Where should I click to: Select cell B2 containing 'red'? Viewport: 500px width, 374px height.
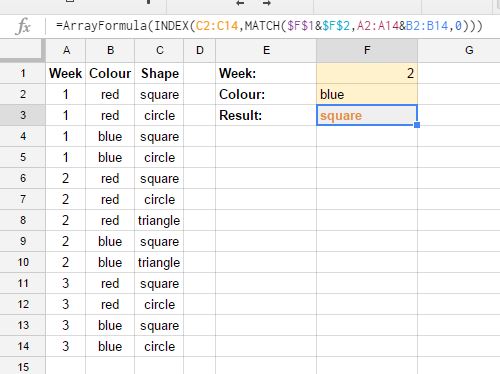[x=110, y=94]
